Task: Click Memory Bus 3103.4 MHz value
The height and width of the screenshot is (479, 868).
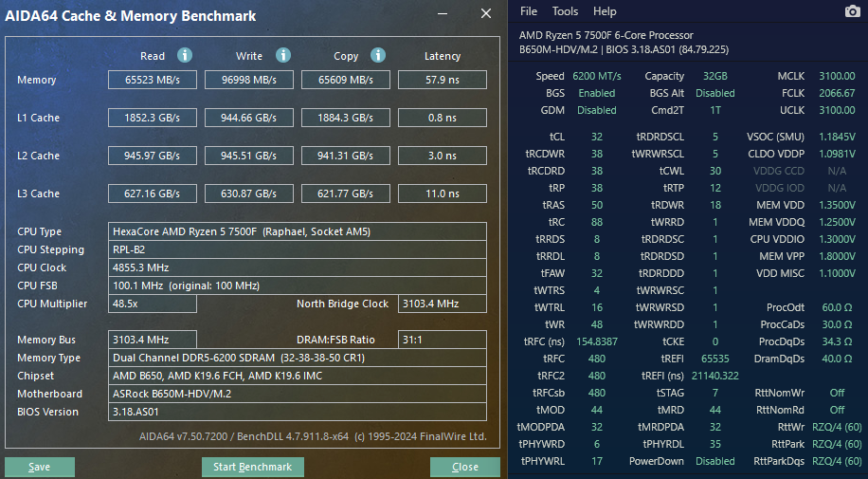Action: coord(153,340)
